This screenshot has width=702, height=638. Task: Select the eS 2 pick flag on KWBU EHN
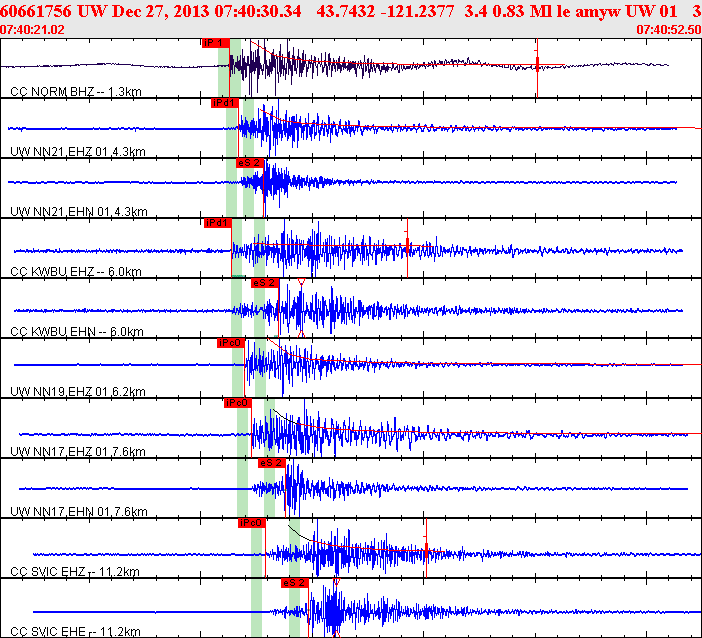coord(265,283)
